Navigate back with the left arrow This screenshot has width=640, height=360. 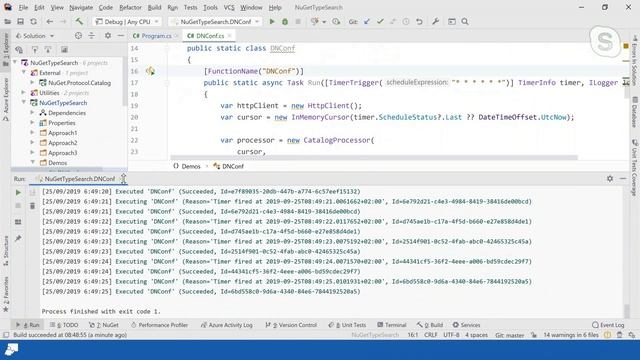click(49, 22)
